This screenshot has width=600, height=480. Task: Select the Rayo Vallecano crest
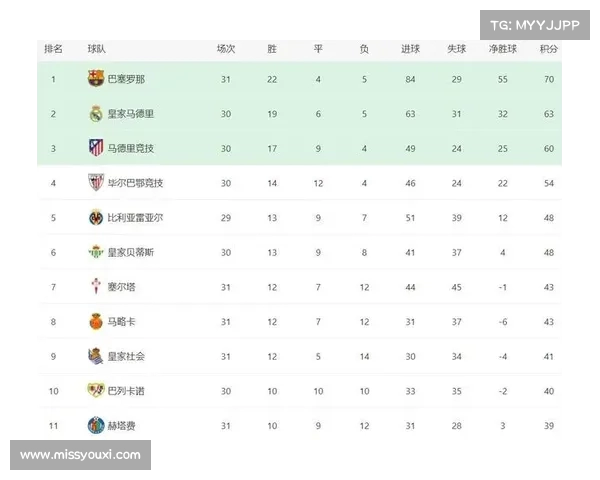[96, 390]
